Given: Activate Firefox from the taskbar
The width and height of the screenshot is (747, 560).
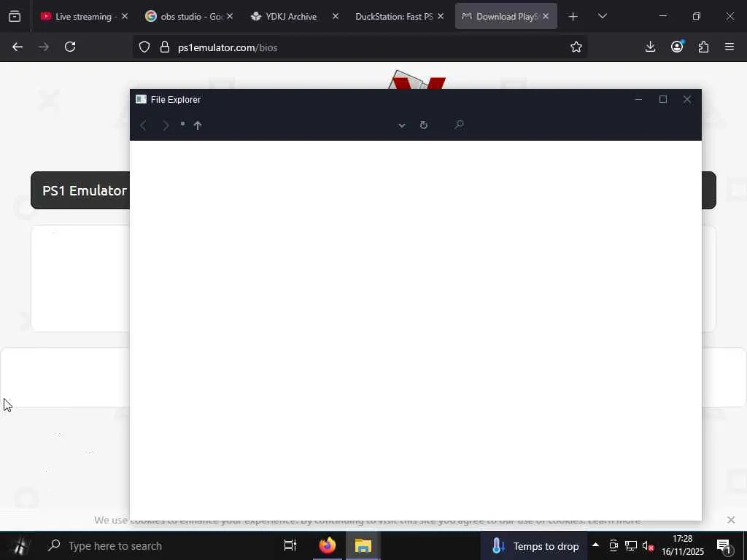Looking at the screenshot, I should [328, 545].
